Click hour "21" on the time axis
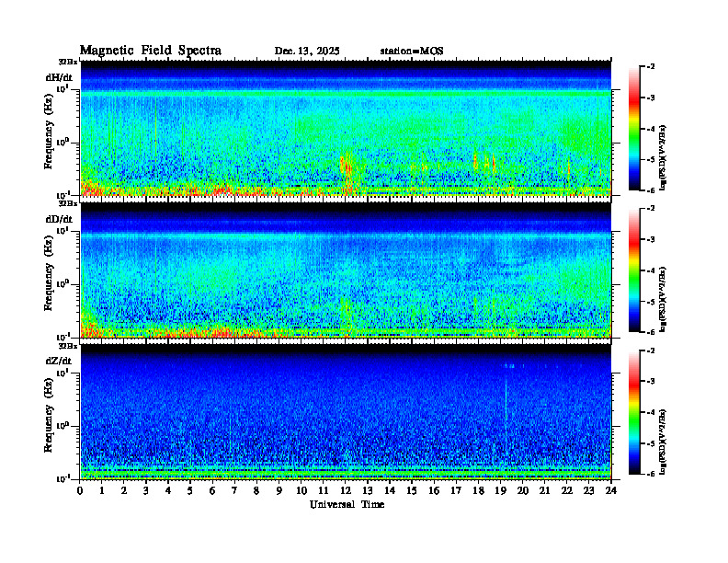Viewport: 728px width, 563px height. point(544,490)
